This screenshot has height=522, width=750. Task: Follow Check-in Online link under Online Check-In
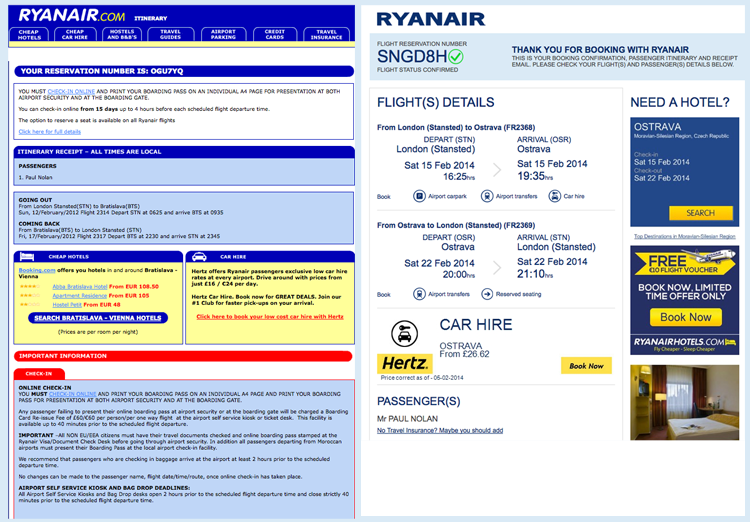72,394
